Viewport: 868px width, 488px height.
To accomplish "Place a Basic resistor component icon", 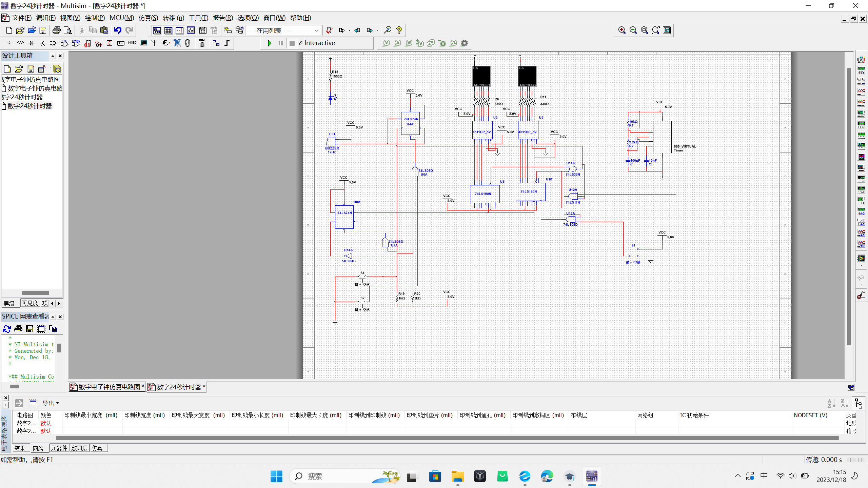I will pyautogui.click(x=20, y=43).
